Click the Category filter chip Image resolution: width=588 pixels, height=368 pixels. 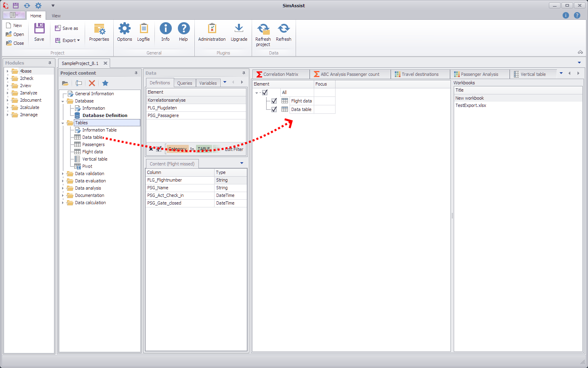[177, 149]
